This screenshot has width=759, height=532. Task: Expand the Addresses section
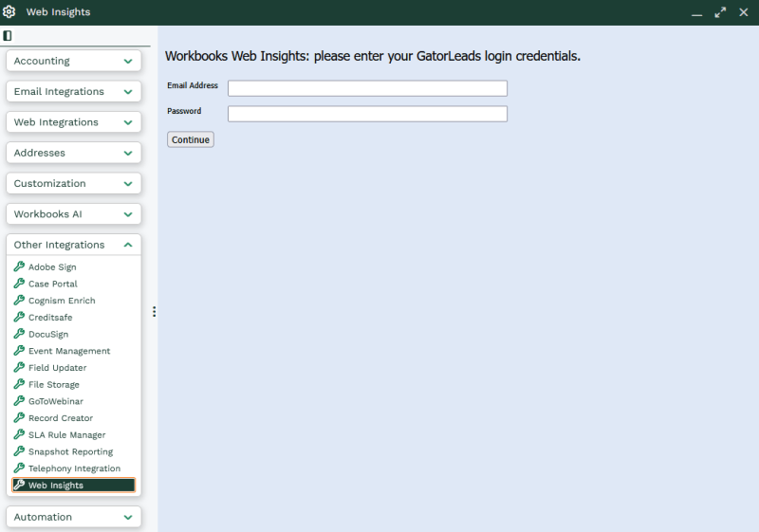[74, 153]
